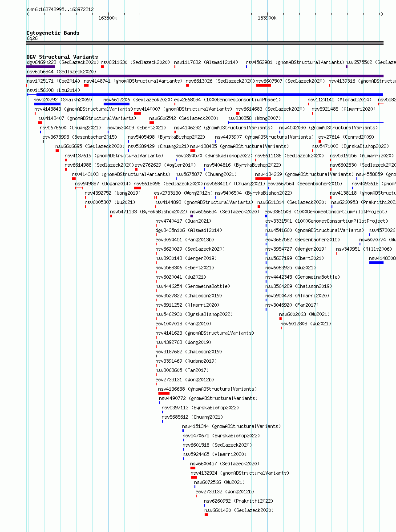
Task: Click nsv4151344 (gnomADStructuralVariants) label
Action: (231, 426)
